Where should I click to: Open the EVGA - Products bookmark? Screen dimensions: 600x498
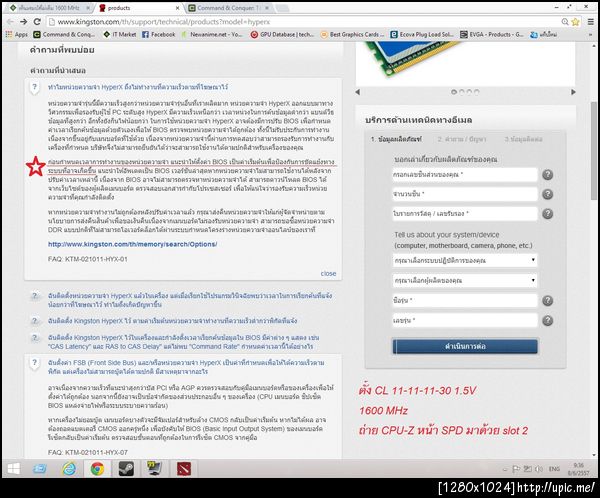pyautogui.click(x=492, y=34)
